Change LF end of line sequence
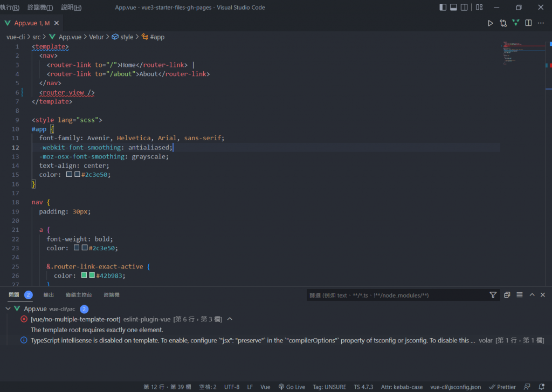 click(x=250, y=387)
